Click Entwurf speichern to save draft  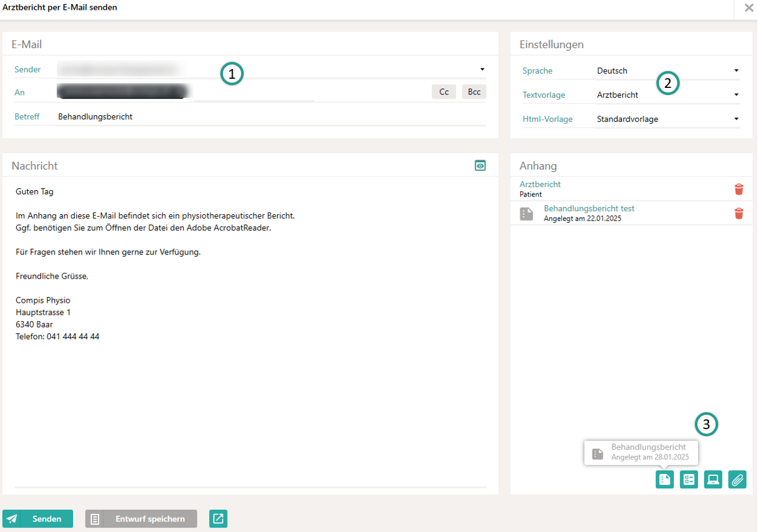tap(141, 519)
